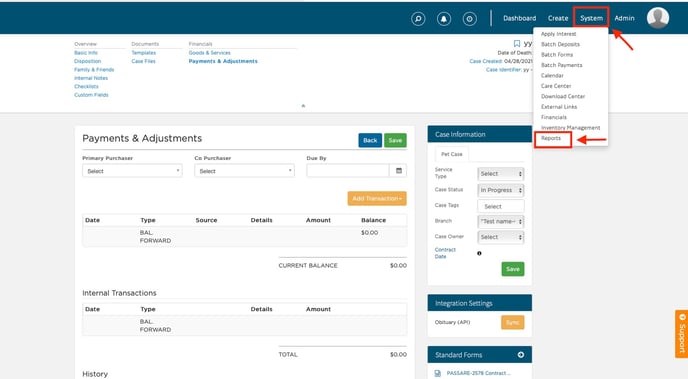
Task: Open the user avatar profile picture
Action: click(x=658, y=18)
